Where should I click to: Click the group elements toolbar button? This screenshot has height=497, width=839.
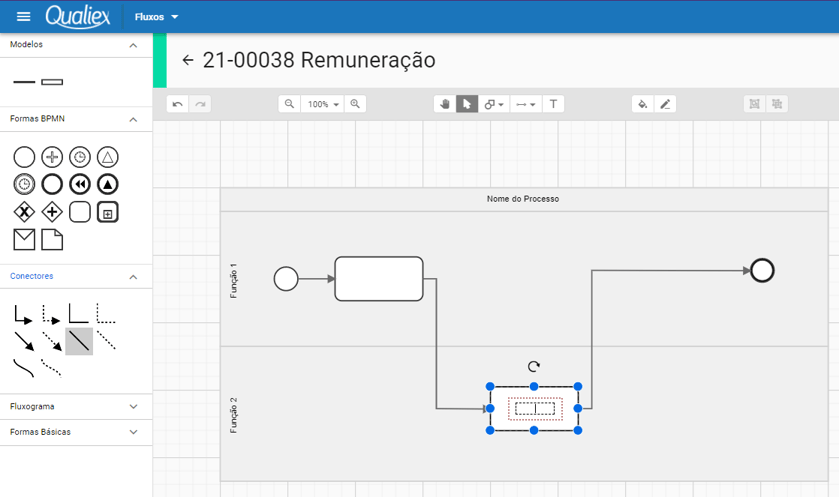coord(754,104)
